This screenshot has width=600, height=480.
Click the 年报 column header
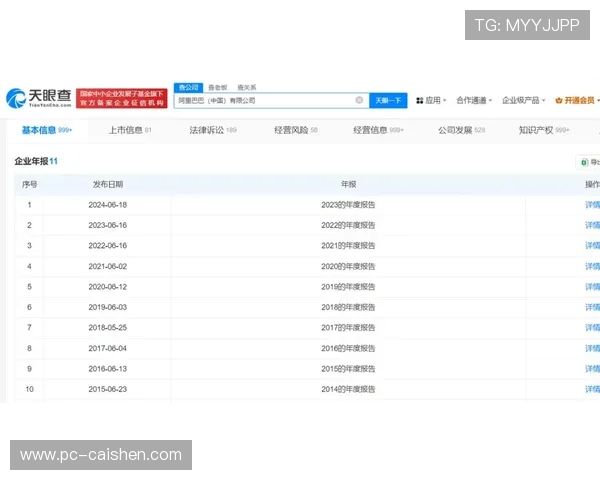[348, 184]
